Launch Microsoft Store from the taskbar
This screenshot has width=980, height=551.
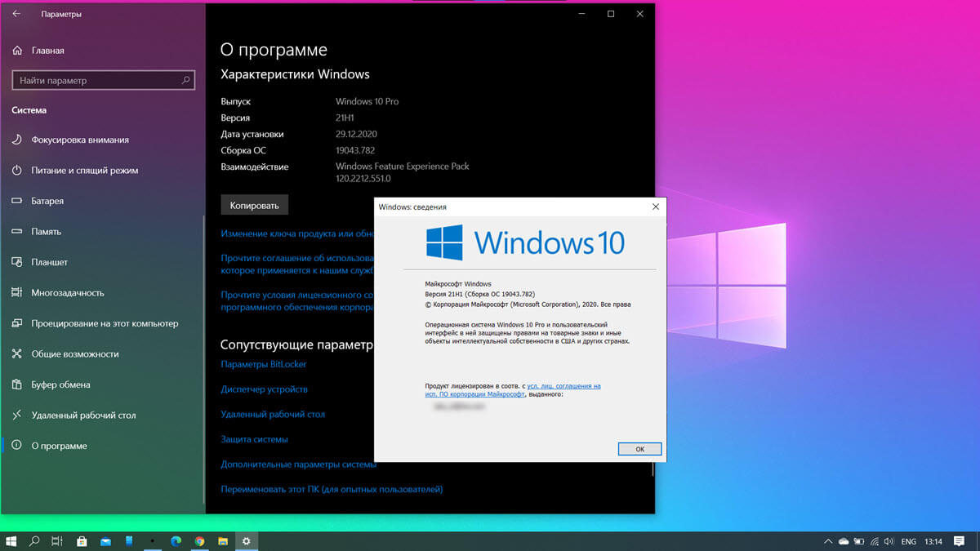(x=82, y=541)
